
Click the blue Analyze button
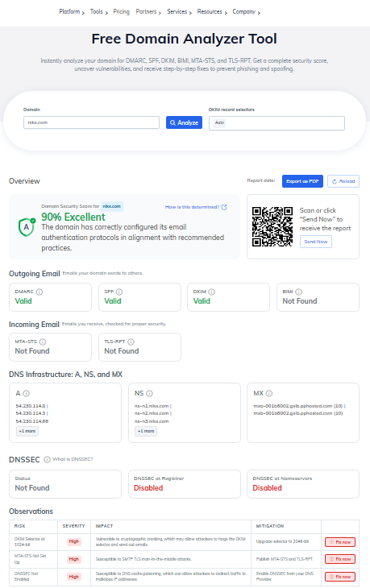click(185, 122)
